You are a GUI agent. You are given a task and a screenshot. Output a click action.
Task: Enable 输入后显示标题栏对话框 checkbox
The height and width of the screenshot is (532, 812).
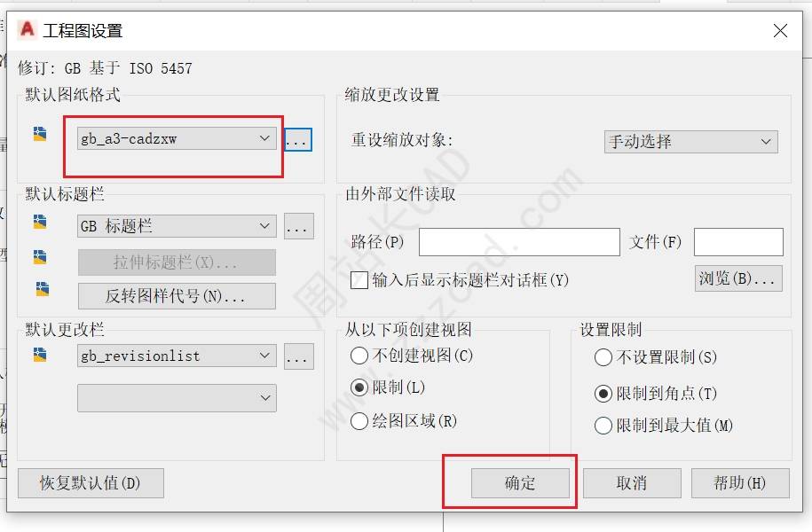click(359, 280)
